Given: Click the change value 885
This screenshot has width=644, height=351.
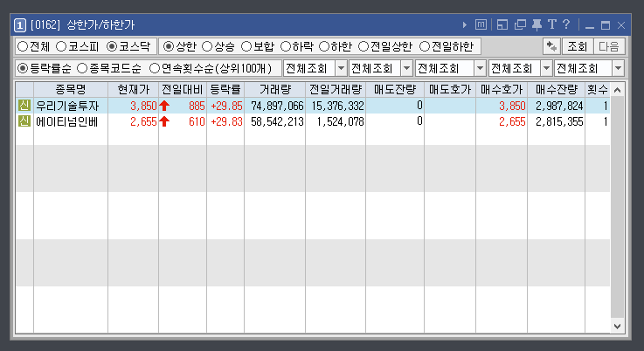Looking at the screenshot, I should pos(197,106).
